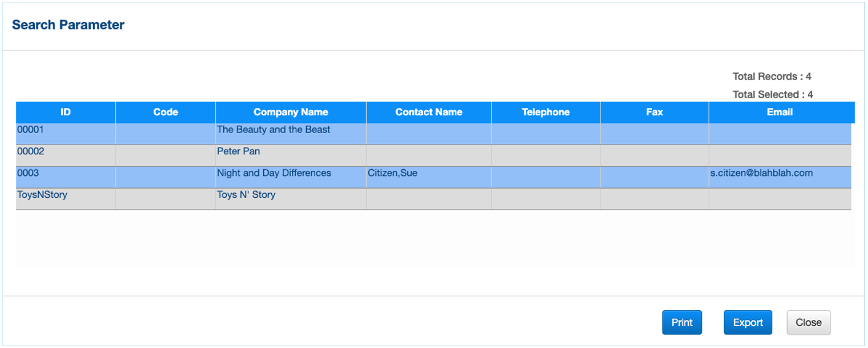Viewport: 868px width, 348px height.
Task: Click the s.citizen@blahblah.com email cell
Action: coord(761,173)
